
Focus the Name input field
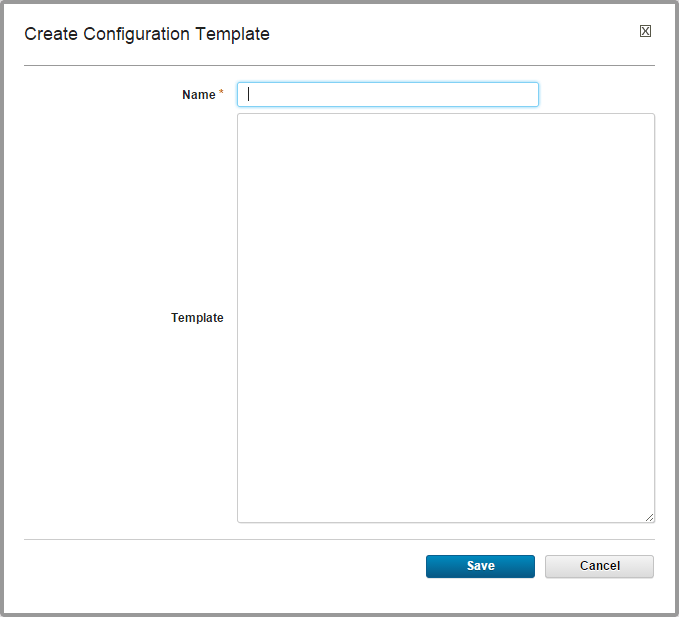tap(388, 94)
